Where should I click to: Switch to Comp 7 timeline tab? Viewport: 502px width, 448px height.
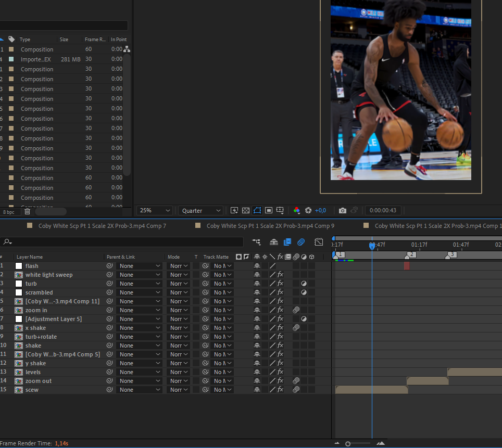point(102,226)
